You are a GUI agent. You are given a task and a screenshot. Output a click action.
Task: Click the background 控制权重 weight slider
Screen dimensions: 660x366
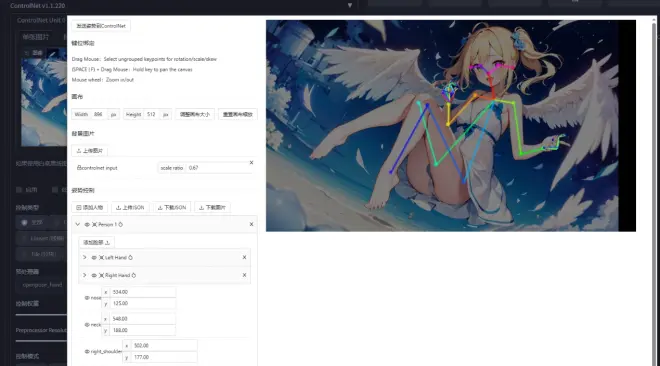pos(41,315)
